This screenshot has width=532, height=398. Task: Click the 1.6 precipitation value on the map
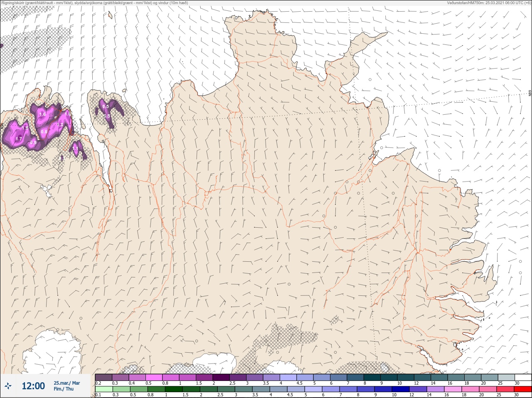[x=42, y=114]
